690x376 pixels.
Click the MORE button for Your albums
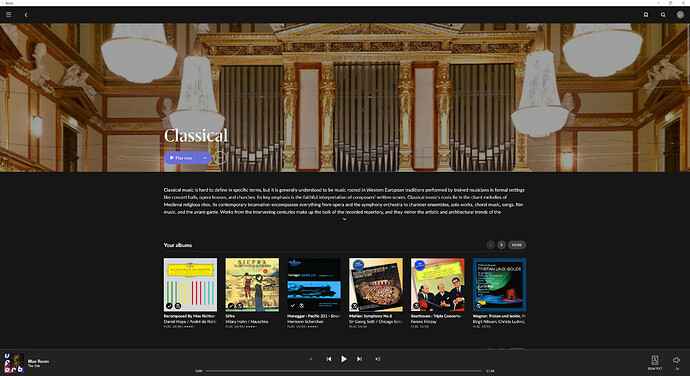pos(517,245)
